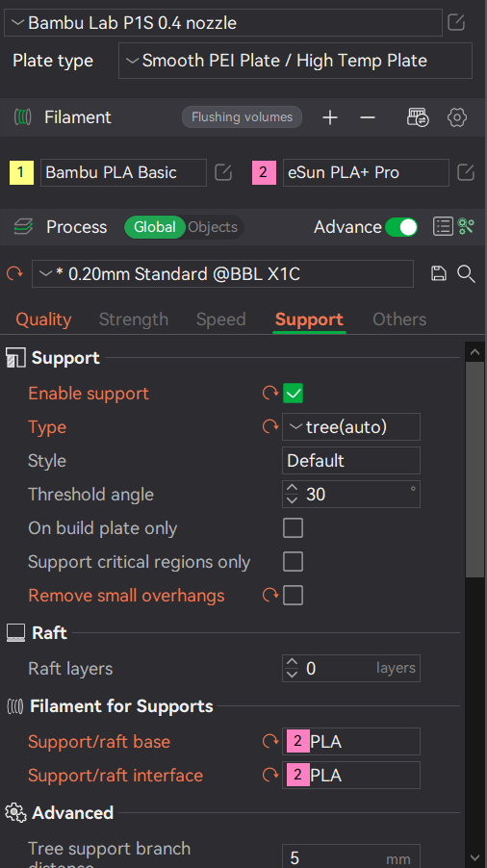Remove a filament with the minus icon
Image resolution: width=487 pixels, height=868 pixels.
[x=368, y=117]
